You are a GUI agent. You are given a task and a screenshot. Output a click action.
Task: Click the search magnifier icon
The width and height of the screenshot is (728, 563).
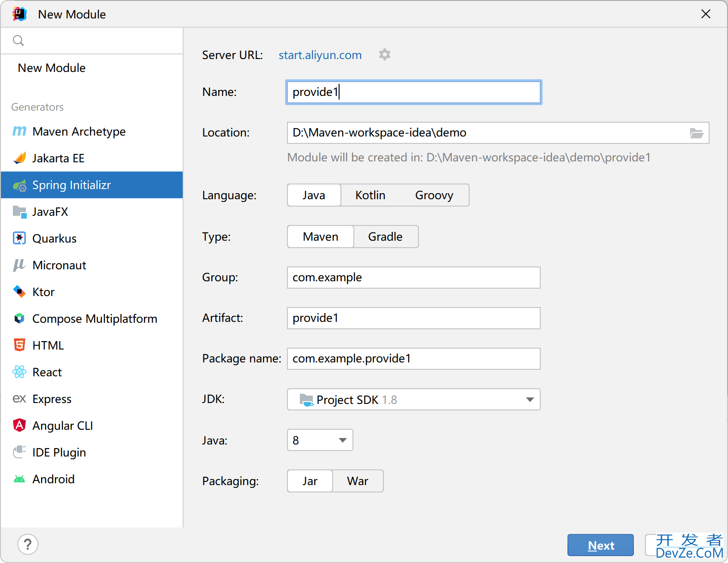pyautogui.click(x=18, y=41)
